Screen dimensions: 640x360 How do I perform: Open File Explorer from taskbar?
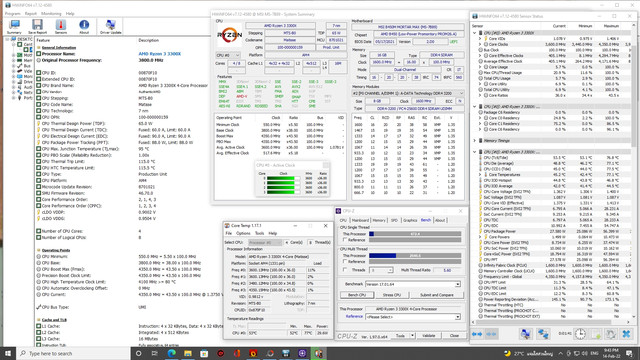[188, 353]
